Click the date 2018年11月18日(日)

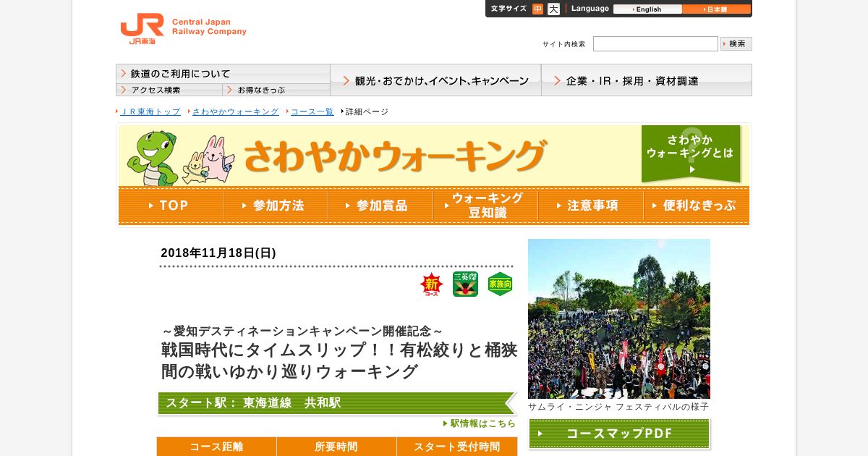pyautogui.click(x=218, y=253)
